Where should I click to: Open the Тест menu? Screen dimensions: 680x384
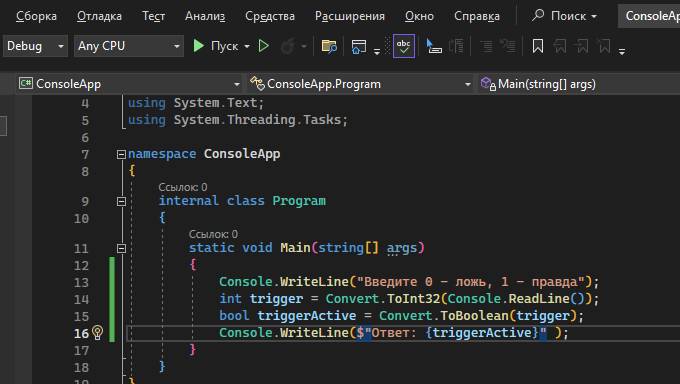[154, 16]
